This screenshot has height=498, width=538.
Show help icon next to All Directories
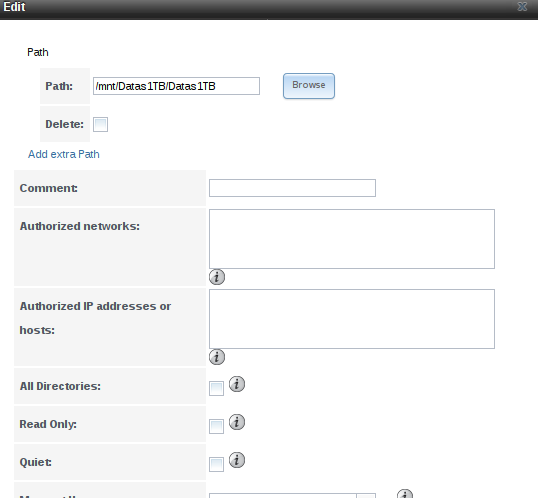click(237, 384)
